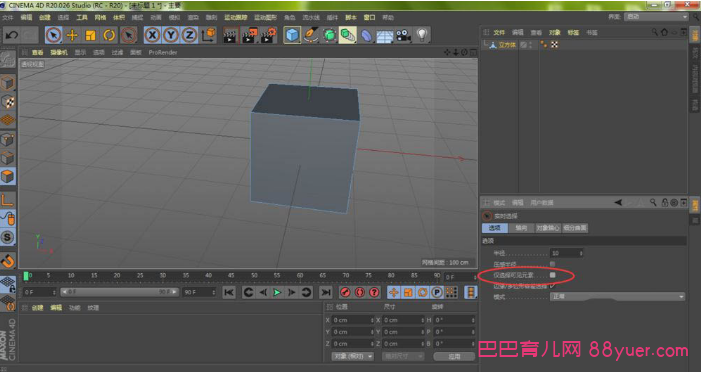Open the 文件 menu in main menu bar

tap(8, 17)
